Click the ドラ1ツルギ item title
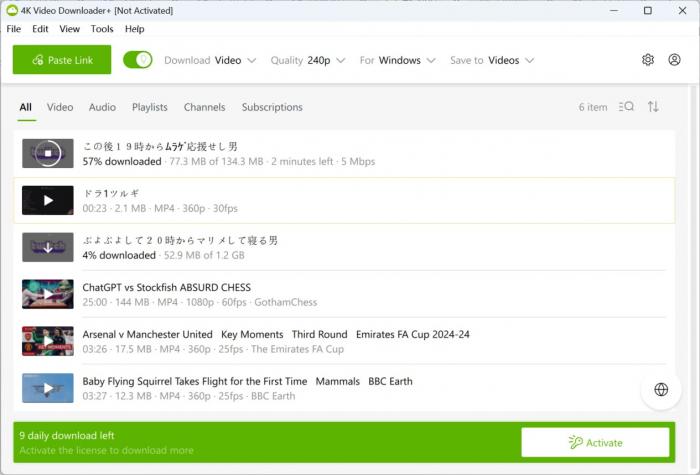The image size is (700, 475). coord(111,193)
